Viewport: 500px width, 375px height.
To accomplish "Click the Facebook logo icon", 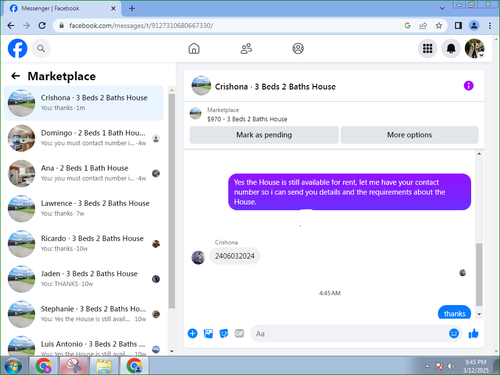I will click(17, 48).
